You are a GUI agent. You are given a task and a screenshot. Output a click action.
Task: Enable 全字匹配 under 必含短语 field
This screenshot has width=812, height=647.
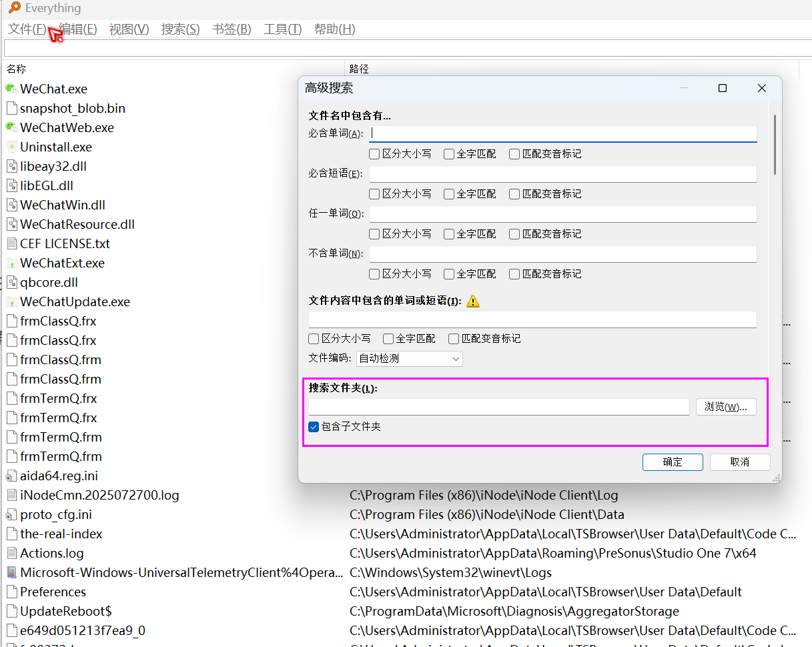(x=449, y=194)
